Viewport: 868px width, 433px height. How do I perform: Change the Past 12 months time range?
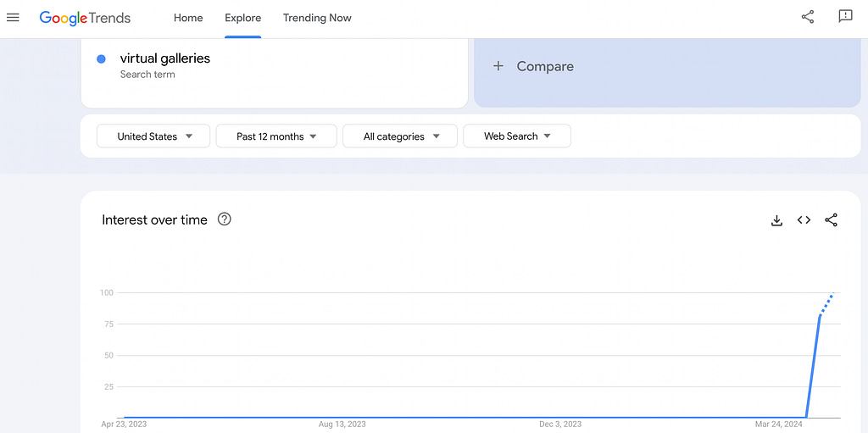pyautogui.click(x=276, y=136)
